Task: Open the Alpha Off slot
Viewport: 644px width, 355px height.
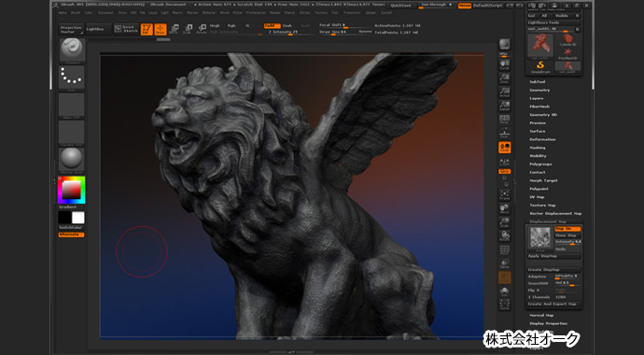Action: point(72,106)
